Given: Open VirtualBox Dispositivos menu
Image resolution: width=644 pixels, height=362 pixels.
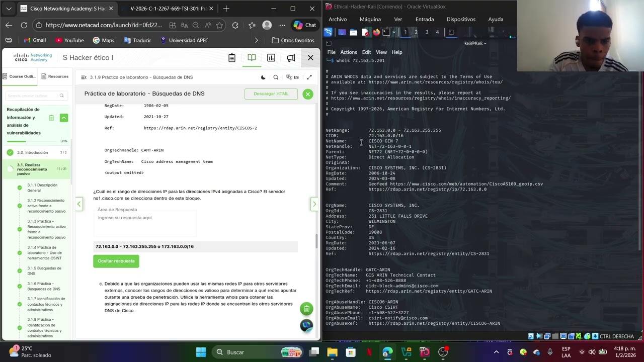Looking at the screenshot, I should pyautogui.click(x=461, y=19).
